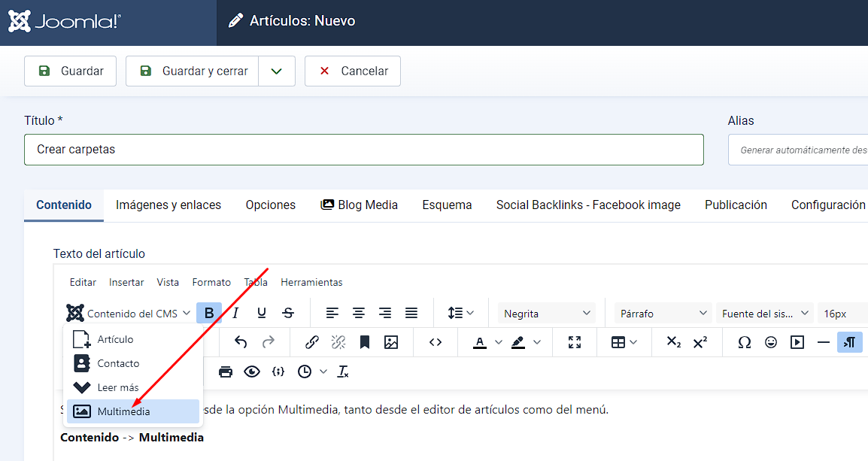Click the Guardar button

click(x=70, y=71)
